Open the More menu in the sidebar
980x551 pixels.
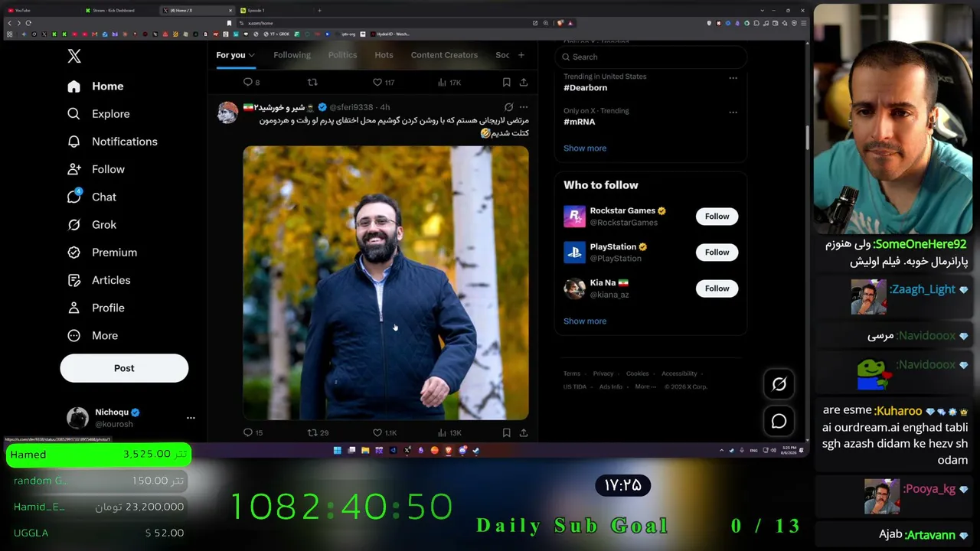(x=93, y=335)
